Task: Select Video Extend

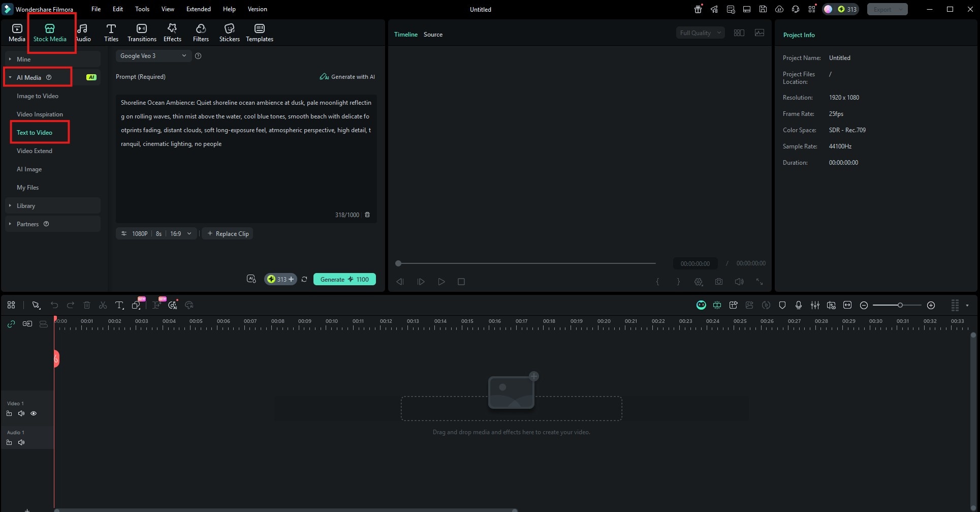Action: (35, 151)
